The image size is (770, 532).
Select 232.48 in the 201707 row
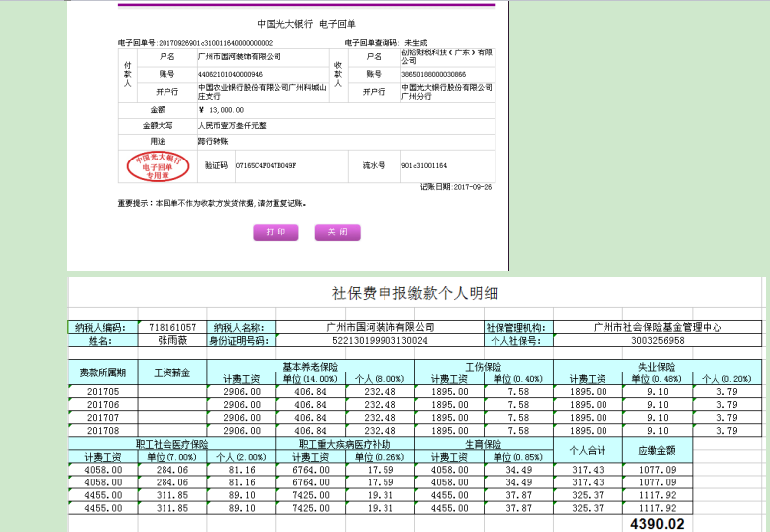coord(381,417)
